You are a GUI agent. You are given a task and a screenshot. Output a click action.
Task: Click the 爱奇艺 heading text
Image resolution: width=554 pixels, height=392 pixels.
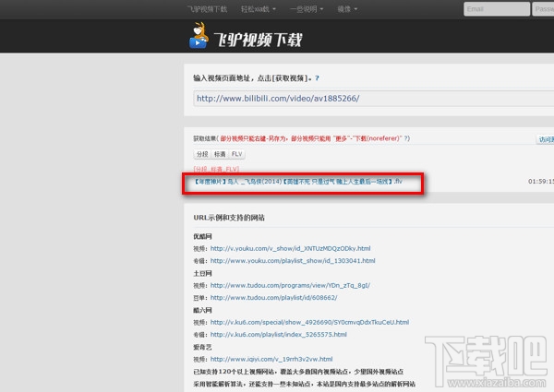click(x=202, y=347)
